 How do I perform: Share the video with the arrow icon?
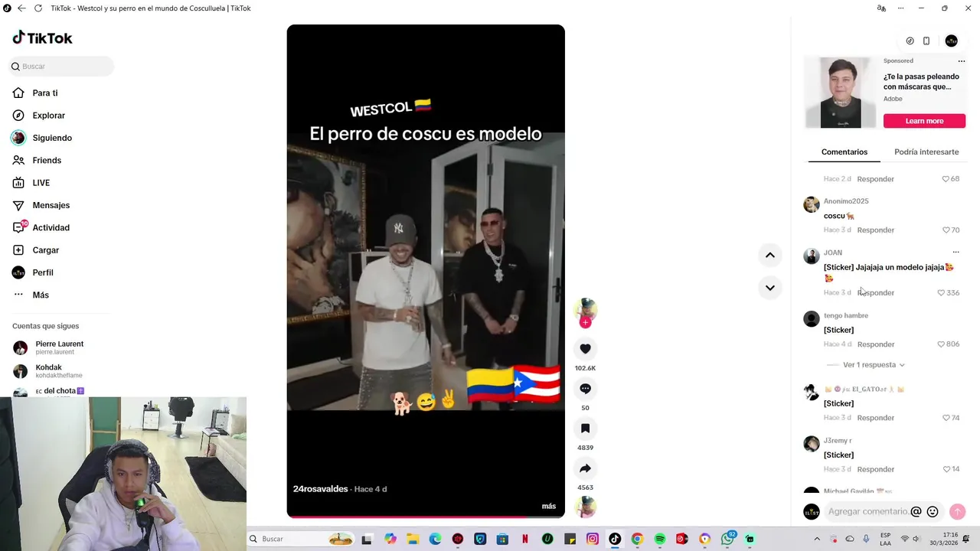[x=585, y=468]
